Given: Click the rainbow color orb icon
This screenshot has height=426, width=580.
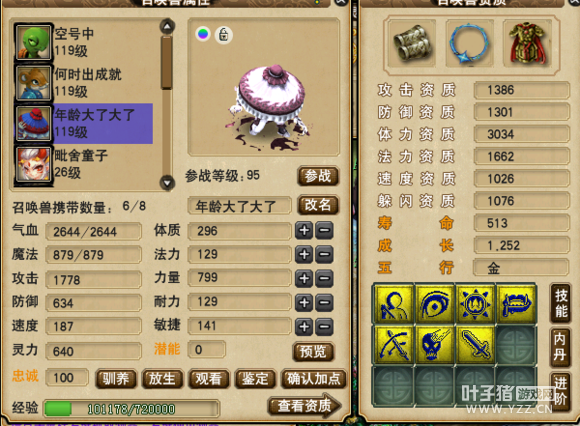Looking at the screenshot, I should [x=203, y=34].
